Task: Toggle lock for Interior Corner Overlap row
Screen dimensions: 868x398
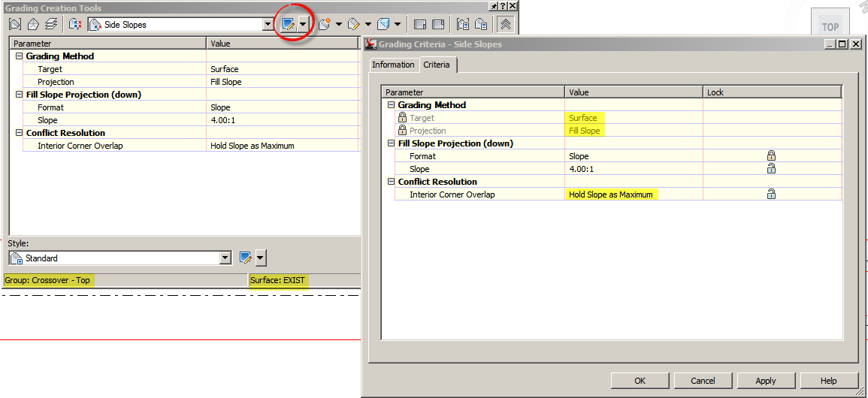Action: click(770, 194)
